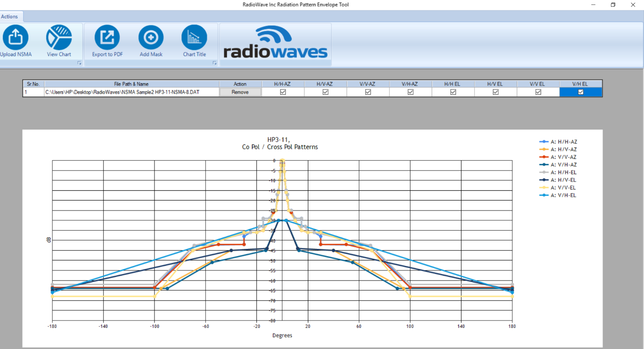This screenshot has width=644, height=349.
Task: Restore the application window size
Action: (x=613, y=4)
